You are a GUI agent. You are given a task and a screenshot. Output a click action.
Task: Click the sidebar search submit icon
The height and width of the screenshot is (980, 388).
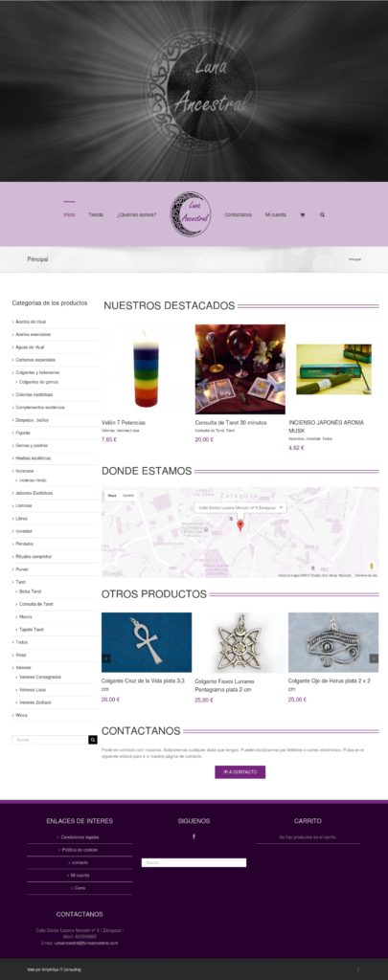(x=93, y=740)
